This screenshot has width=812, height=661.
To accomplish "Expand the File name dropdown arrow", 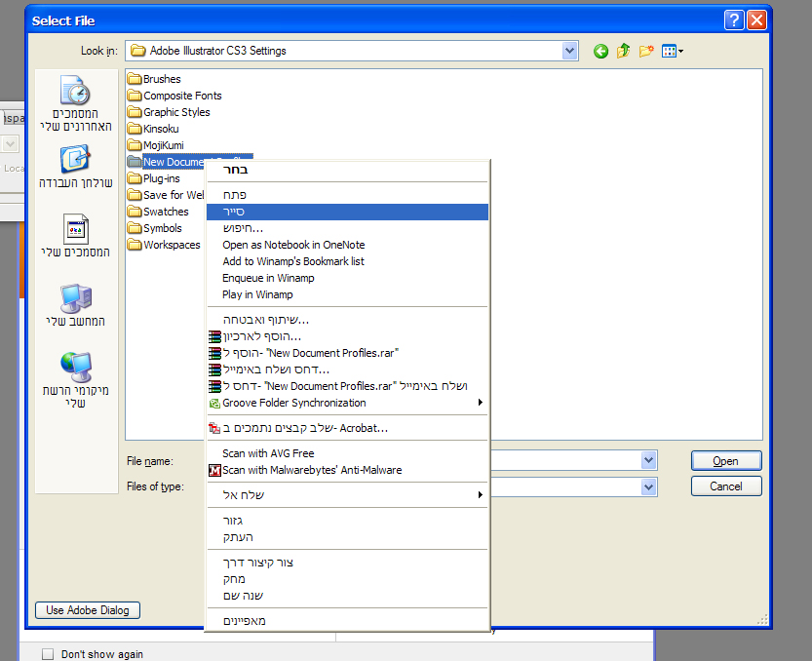I will pyautogui.click(x=649, y=460).
